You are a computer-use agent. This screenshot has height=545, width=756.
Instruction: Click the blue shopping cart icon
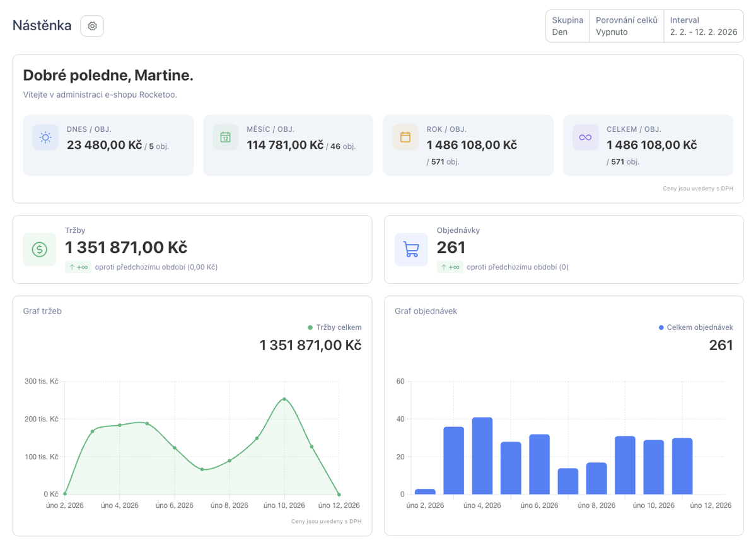(x=411, y=249)
